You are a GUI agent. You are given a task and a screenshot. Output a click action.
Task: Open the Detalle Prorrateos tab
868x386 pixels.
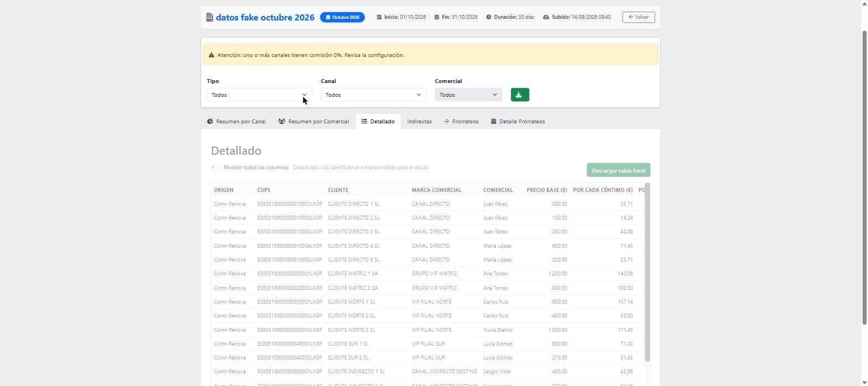coord(518,122)
